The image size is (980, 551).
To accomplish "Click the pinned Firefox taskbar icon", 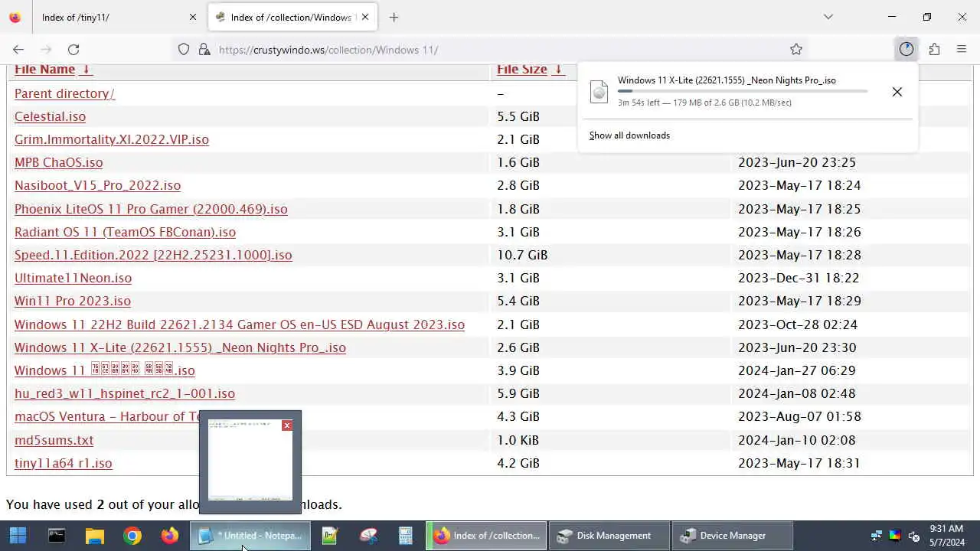I will tap(170, 536).
